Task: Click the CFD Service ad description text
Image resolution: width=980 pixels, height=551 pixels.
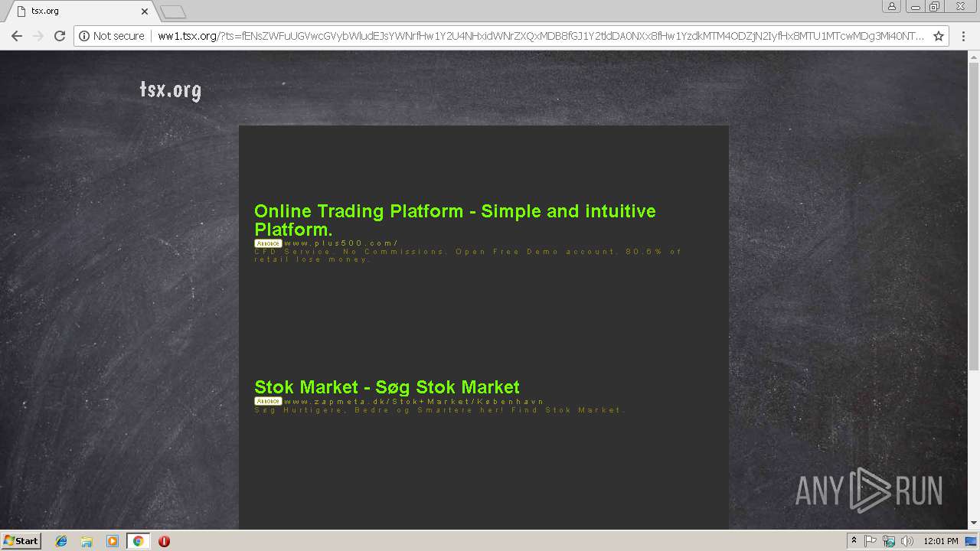Action: tap(468, 256)
